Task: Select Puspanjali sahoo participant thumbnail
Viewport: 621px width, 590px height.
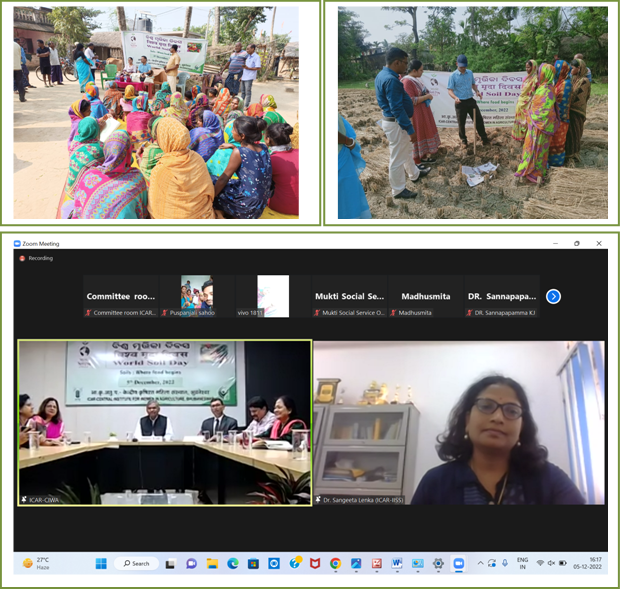Action: (196, 297)
